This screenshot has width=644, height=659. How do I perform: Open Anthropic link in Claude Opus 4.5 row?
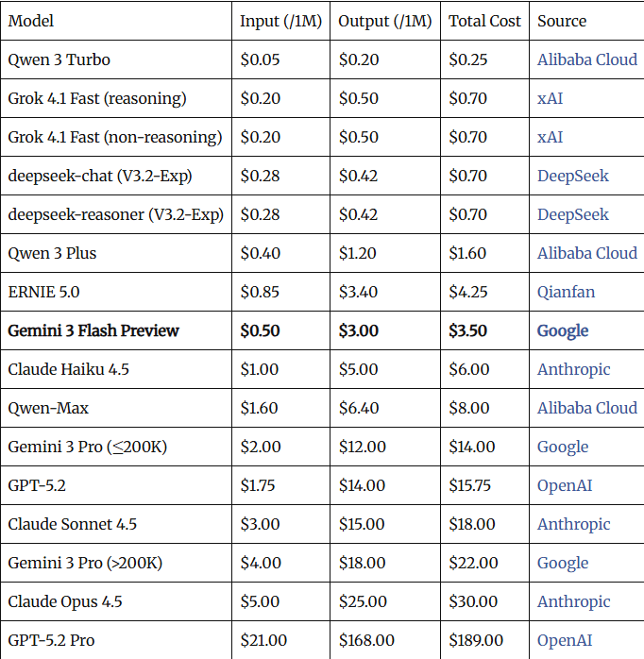pyautogui.click(x=573, y=601)
